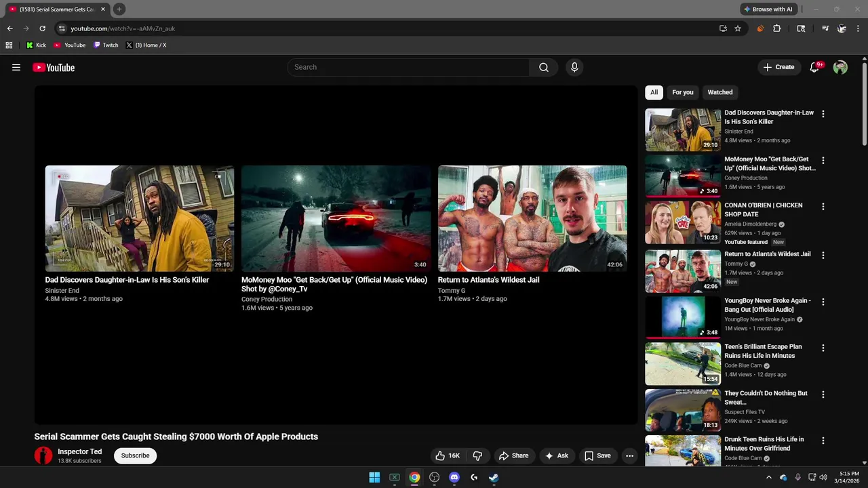Click Browse with AI button
This screenshot has width=868, height=488.
point(768,9)
